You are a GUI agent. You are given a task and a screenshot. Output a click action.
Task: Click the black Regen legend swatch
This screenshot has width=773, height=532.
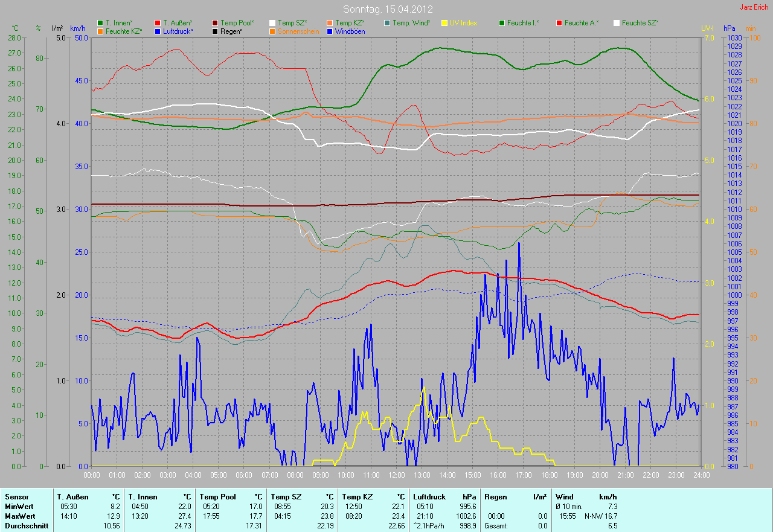(x=215, y=31)
